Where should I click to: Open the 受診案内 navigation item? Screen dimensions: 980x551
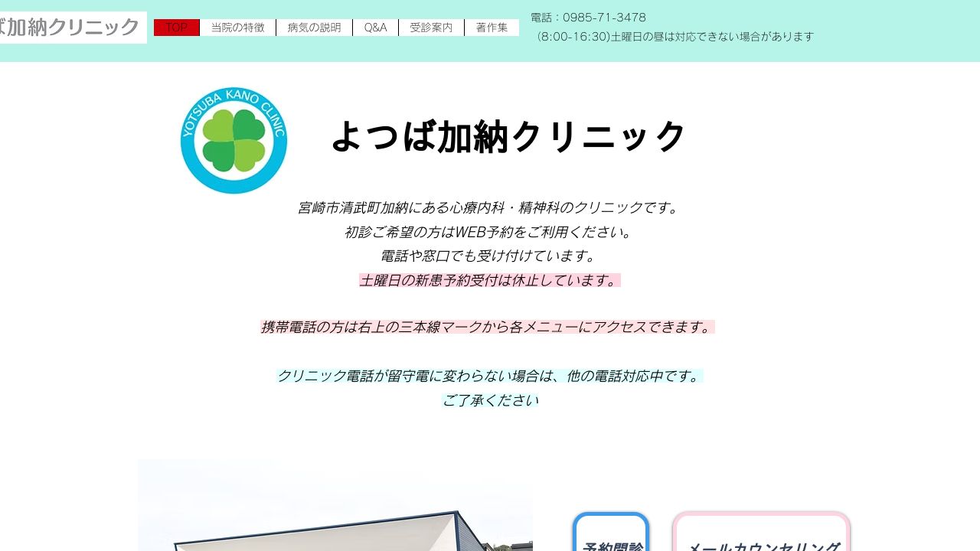tap(431, 27)
